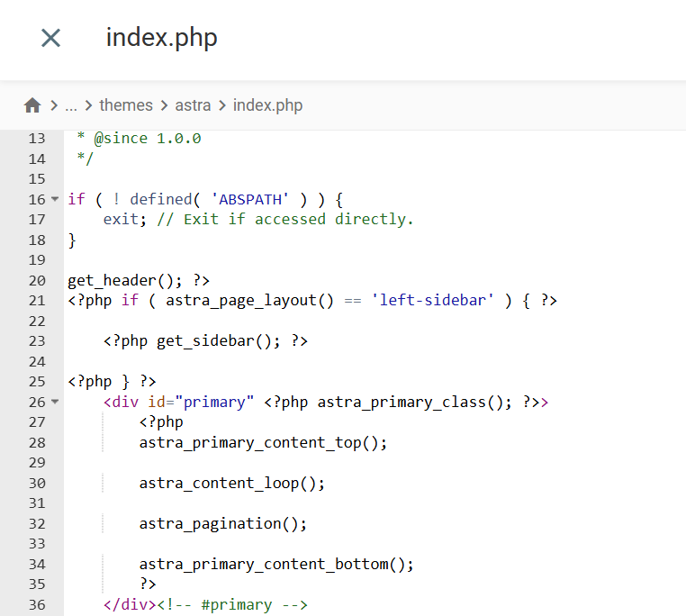The image size is (686, 616).
Task: Collapse the code block at line 16
Action: click(x=56, y=199)
